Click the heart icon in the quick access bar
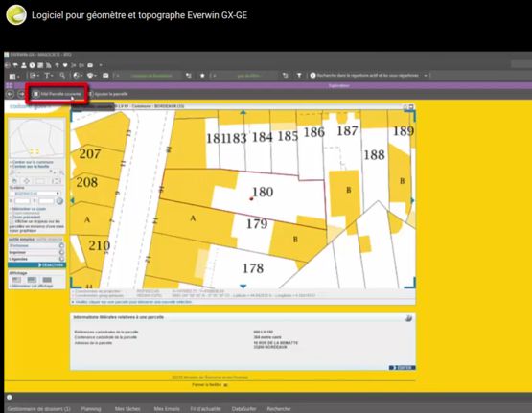This screenshot has width=532, height=413. click(x=65, y=65)
